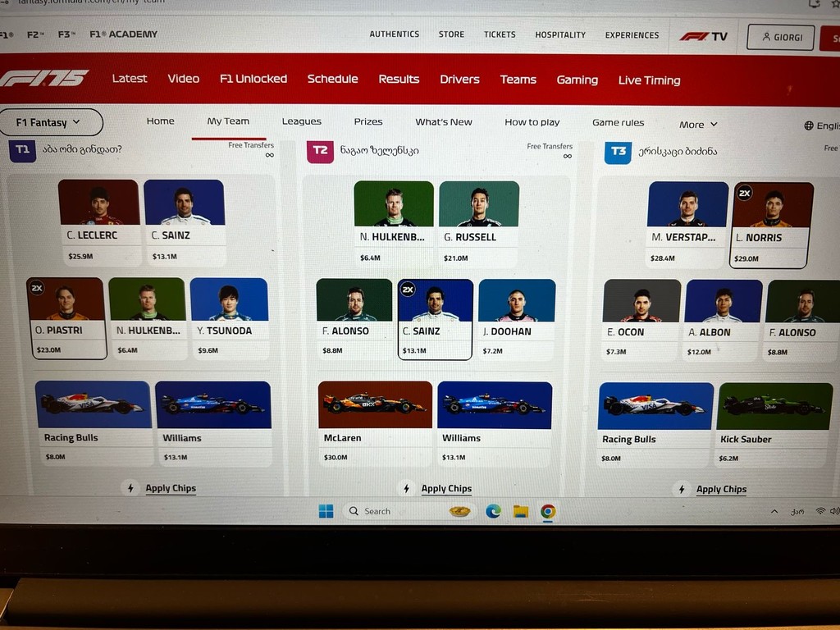Open the Video section
This screenshot has height=630, width=840.
click(183, 79)
